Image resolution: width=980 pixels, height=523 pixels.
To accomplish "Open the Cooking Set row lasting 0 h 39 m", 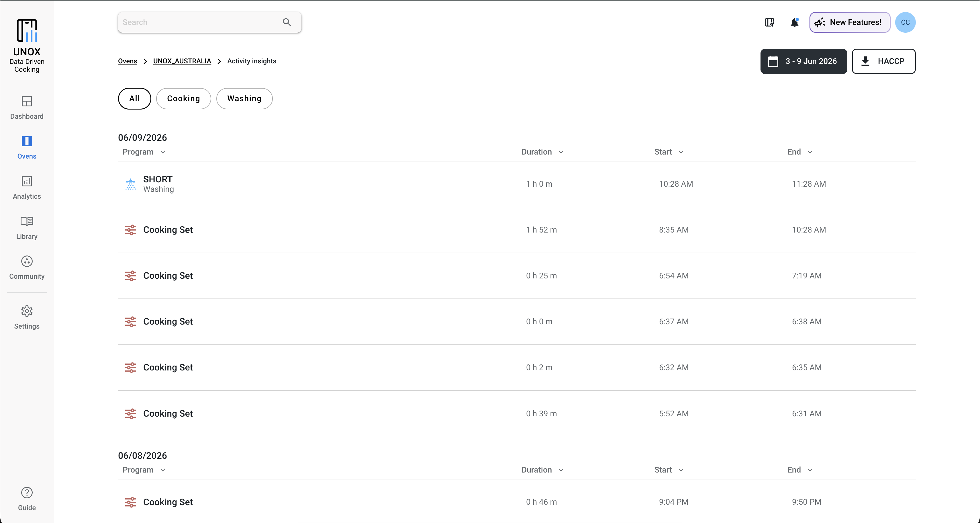I will [516, 413].
